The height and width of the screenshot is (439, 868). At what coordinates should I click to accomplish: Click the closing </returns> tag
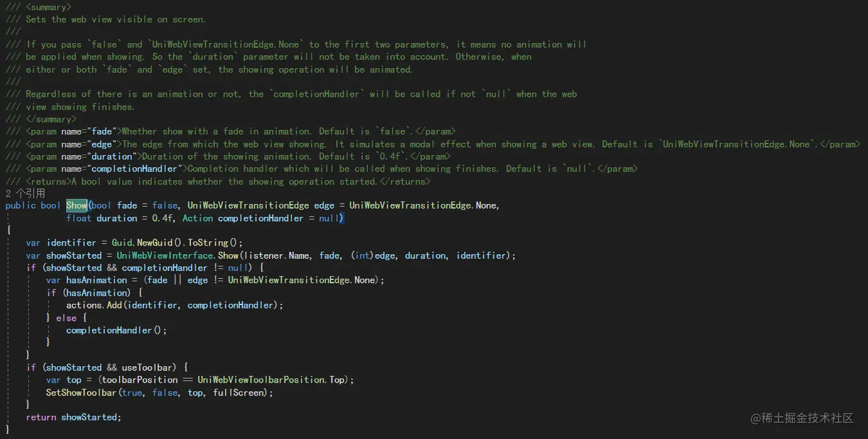(404, 182)
